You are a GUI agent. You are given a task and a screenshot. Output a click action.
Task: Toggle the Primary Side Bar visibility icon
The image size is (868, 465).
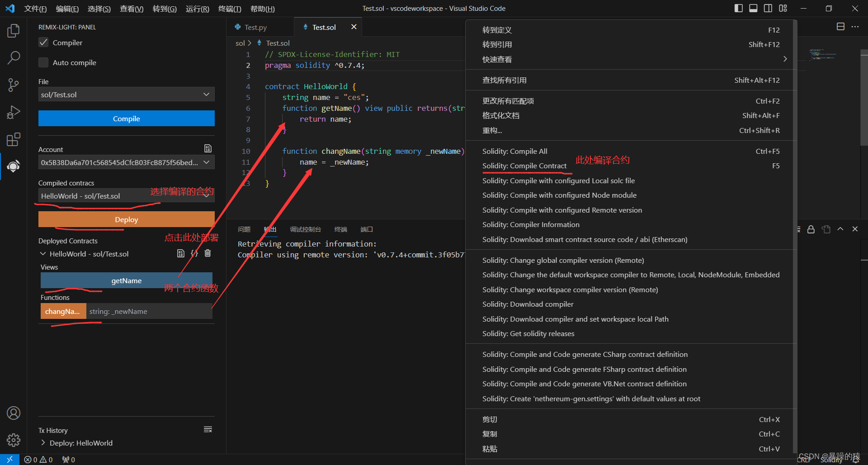(738, 8)
